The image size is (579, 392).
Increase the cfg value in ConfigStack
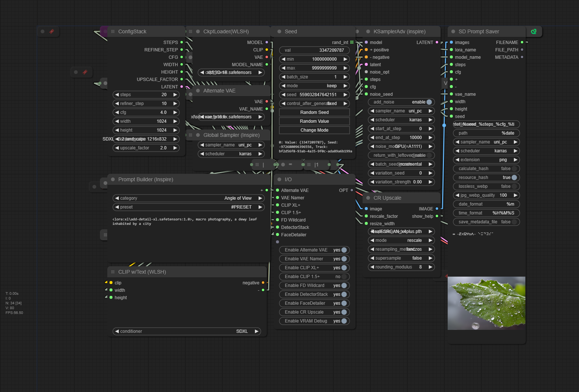coord(175,112)
